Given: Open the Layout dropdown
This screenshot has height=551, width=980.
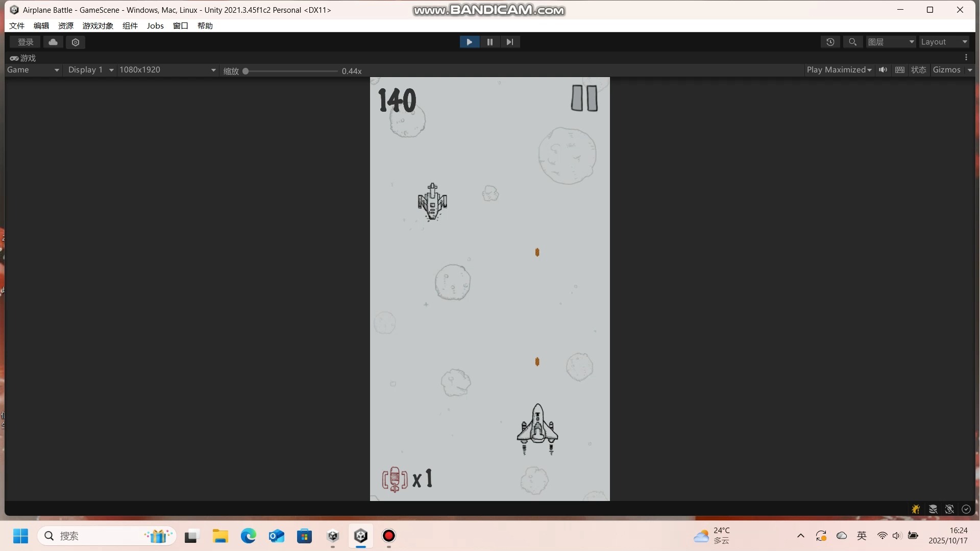Looking at the screenshot, I should click(944, 42).
